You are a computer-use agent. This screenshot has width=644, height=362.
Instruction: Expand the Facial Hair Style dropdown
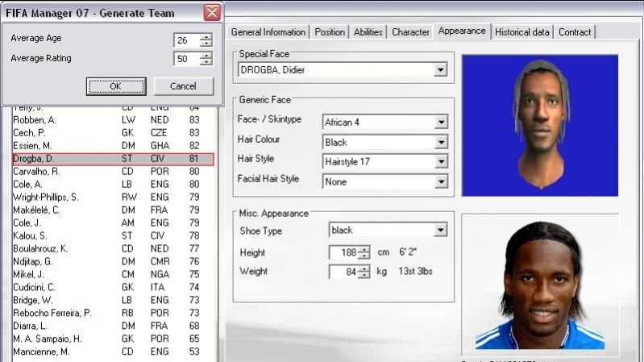pos(441,181)
